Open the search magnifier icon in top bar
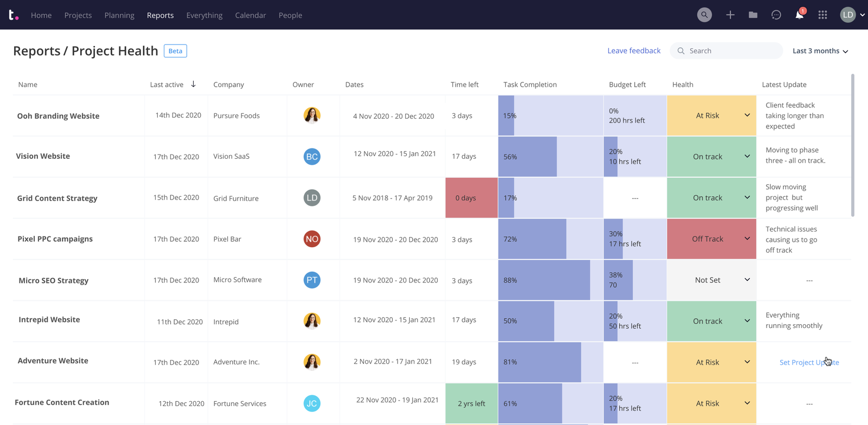The width and height of the screenshot is (868, 425). (x=704, y=15)
